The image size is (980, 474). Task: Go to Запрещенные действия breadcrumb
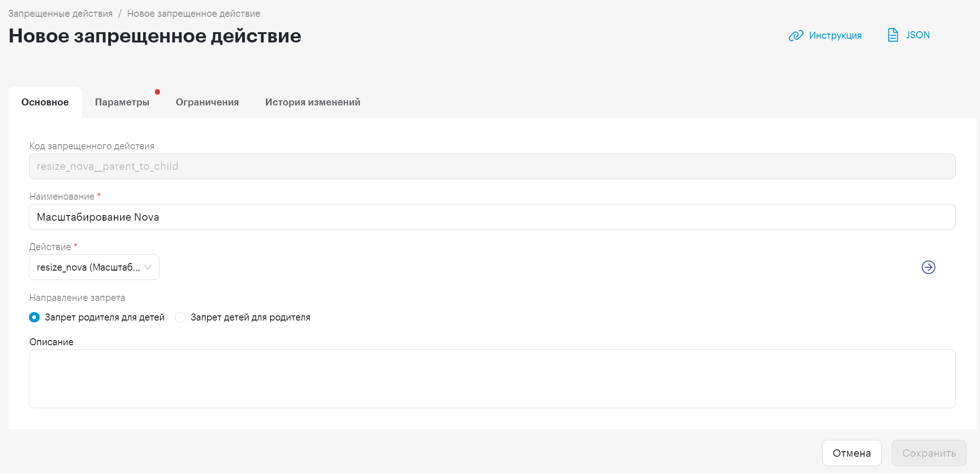(x=61, y=14)
